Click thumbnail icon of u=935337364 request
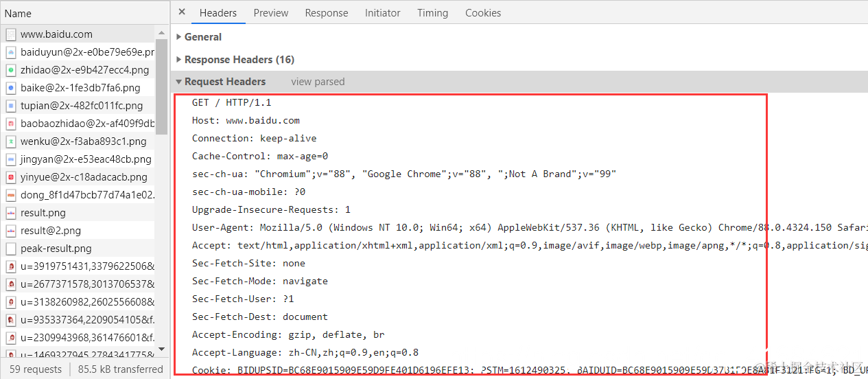 click(11, 320)
